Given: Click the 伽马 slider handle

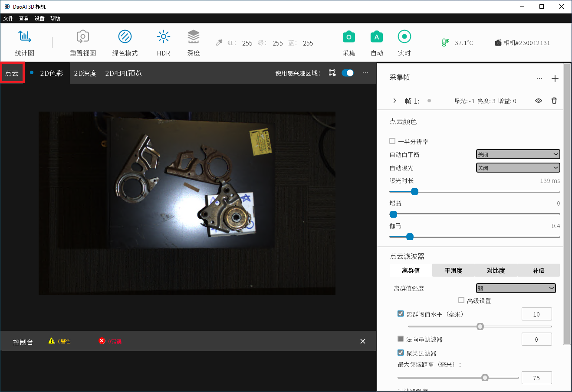Looking at the screenshot, I should tap(410, 237).
